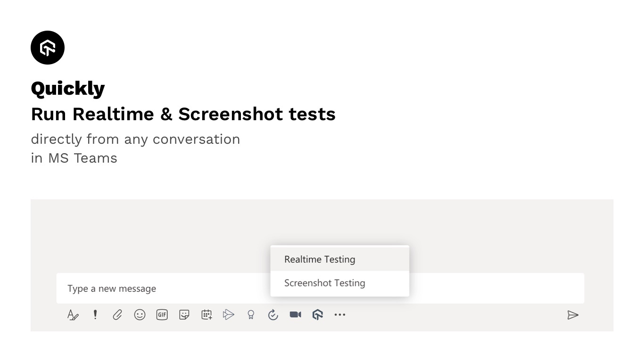Click the Quickly heading text
644x362 pixels.
pos(68,89)
